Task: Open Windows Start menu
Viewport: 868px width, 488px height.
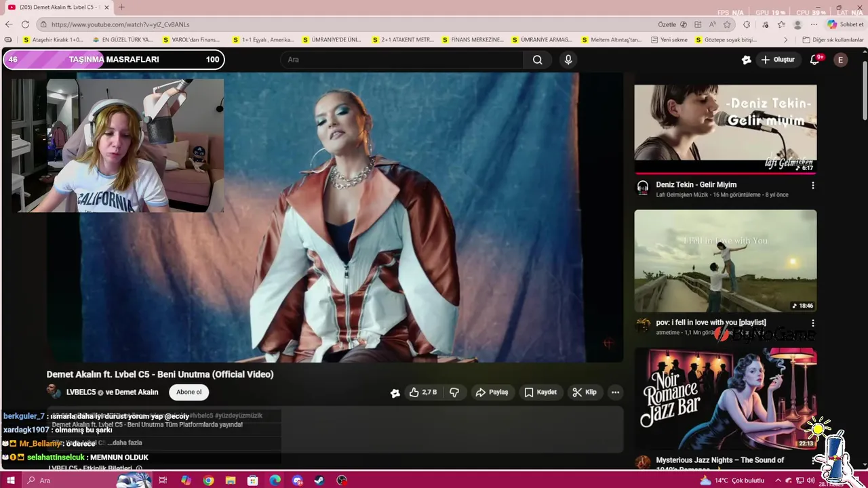Action: [x=10, y=481]
